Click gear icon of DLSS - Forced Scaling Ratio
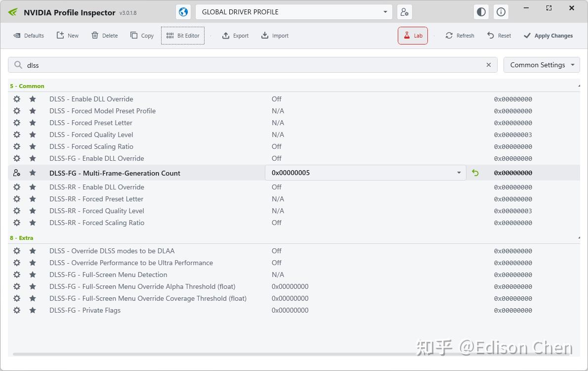The width and height of the screenshot is (588, 371). tap(17, 146)
